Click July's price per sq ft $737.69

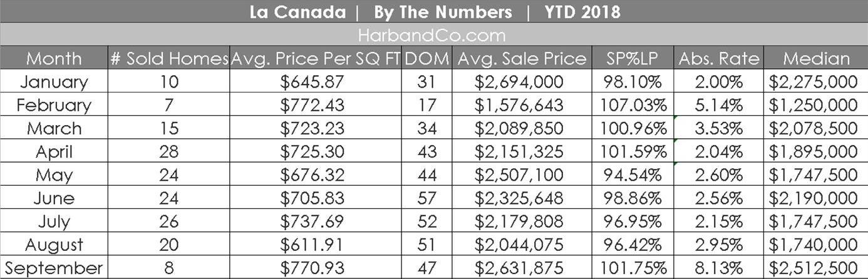pyautogui.click(x=316, y=221)
